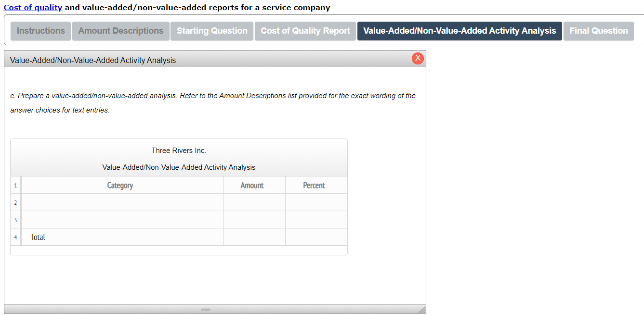Close the activity analysis panel
Image resolution: width=644 pixels, height=315 pixels.
pos(418,58)
